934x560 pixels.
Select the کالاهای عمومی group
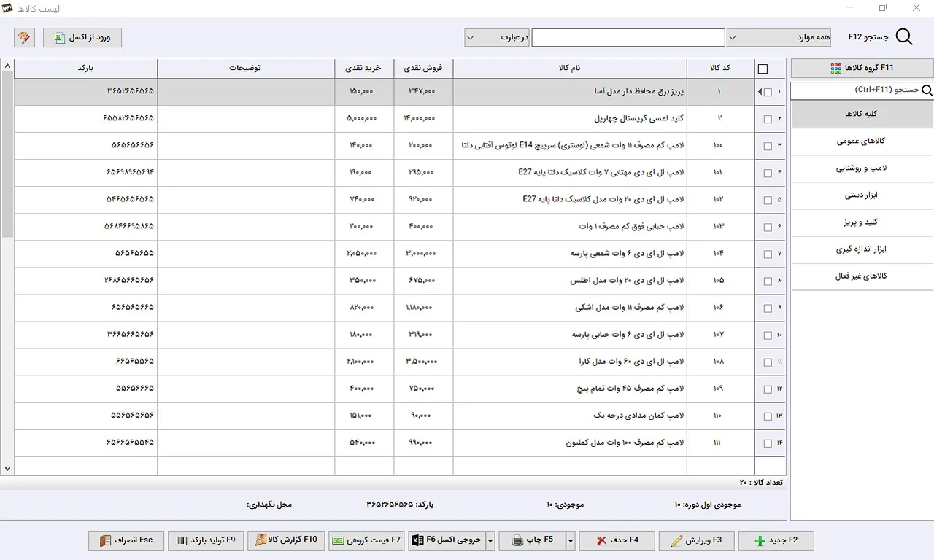click(862, 141)
